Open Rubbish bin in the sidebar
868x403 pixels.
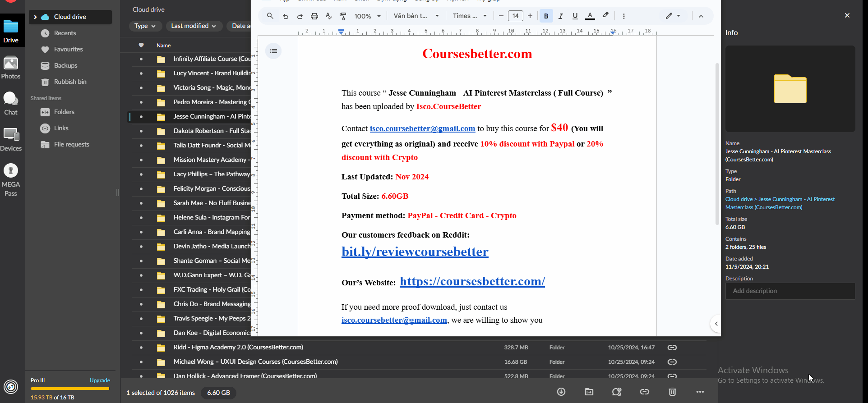[70, 82]
